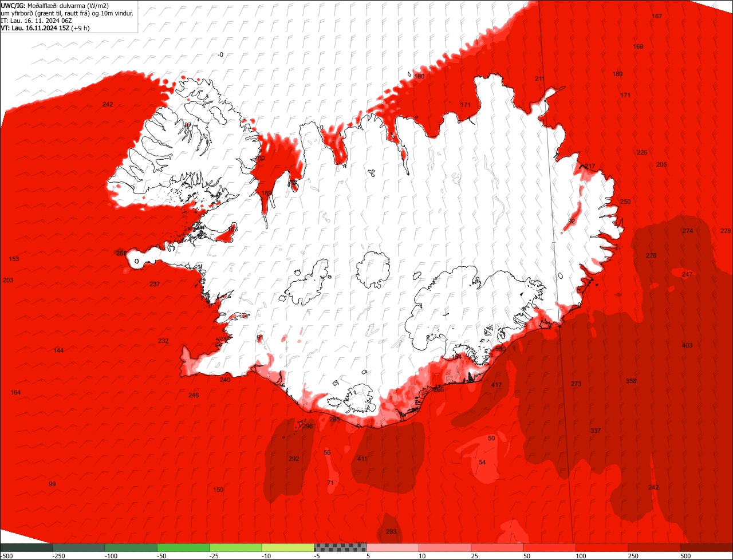733x560 pixels.
Task: Click the map value 228
Action: coord(726,231)
